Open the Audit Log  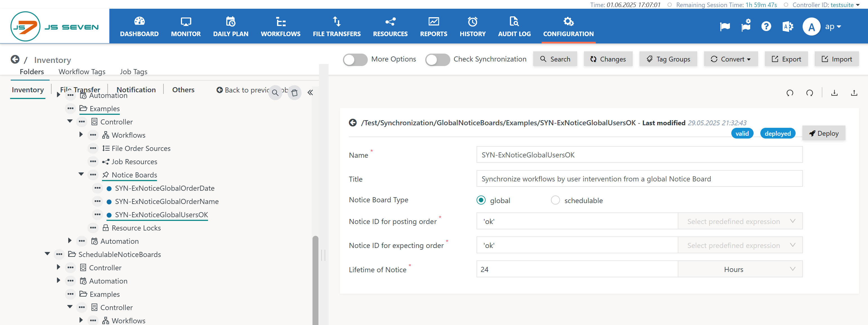click(x=514, y=27)
